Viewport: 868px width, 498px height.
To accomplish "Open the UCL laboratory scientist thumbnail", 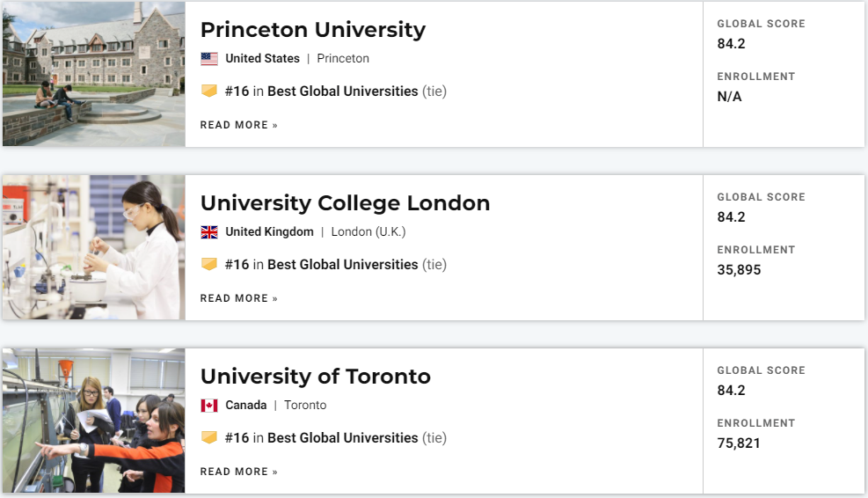I will [93, 247].
